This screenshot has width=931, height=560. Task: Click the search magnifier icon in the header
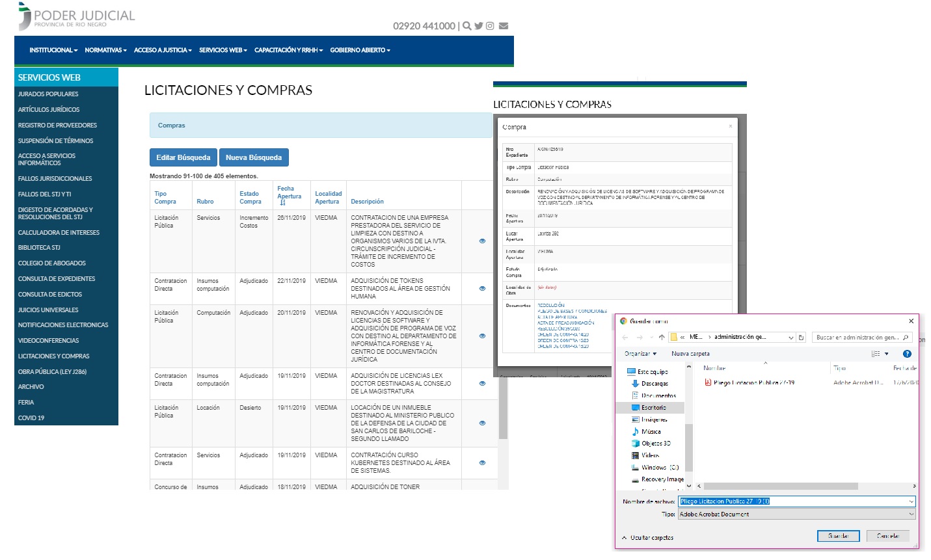coord(466,26)
